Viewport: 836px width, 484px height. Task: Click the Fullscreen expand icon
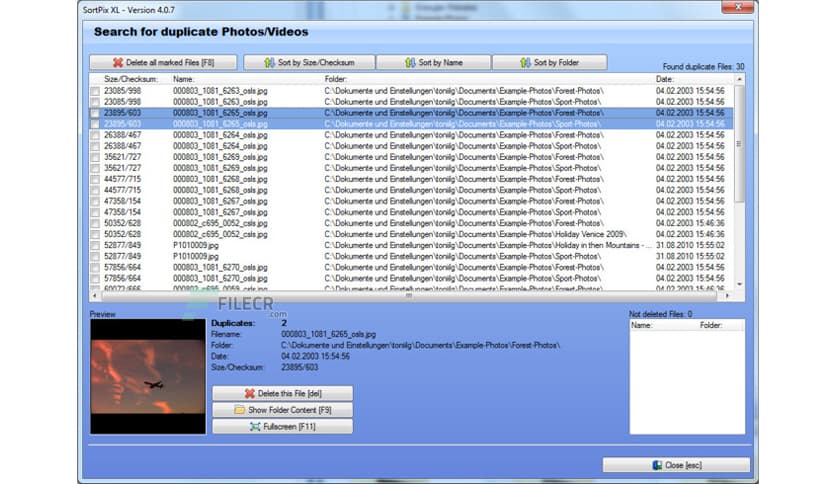(x=255, y=427)
